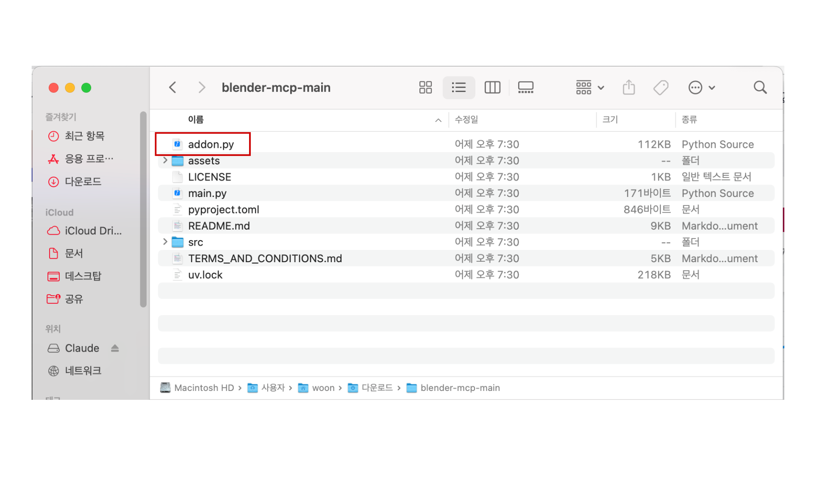816x504 pixels.
Task: Sort by the 크기 column header
Action: point(610,120)
